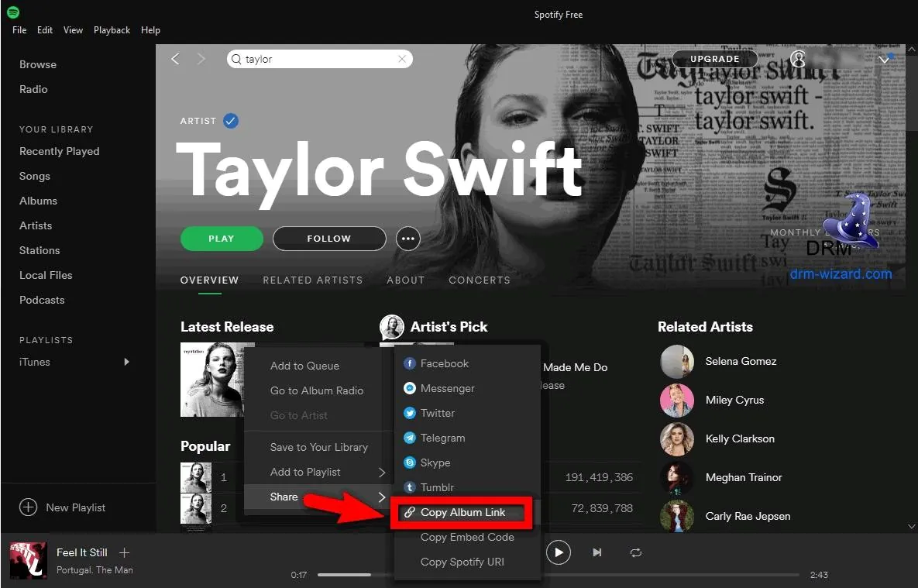
Task: Choose Copy Embed Code
Action: coord(467,537)
